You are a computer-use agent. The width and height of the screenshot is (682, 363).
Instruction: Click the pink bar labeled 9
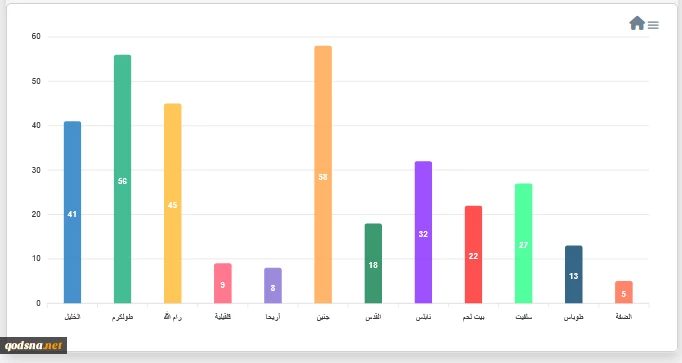click(223, 283)
